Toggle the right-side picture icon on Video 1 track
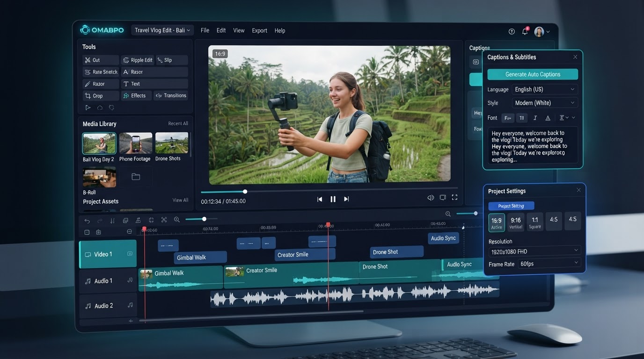The width and height of the screenshot is (644, 359). [130, 254]
